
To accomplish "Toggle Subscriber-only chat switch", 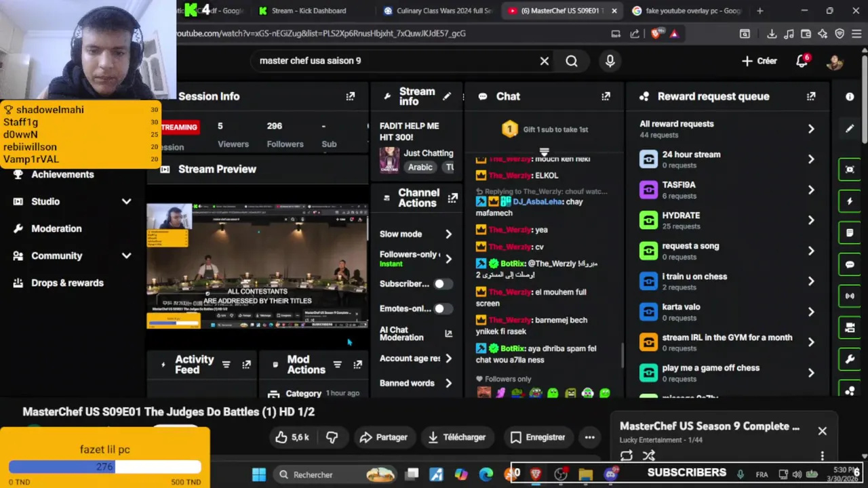I will pos(443,284).
